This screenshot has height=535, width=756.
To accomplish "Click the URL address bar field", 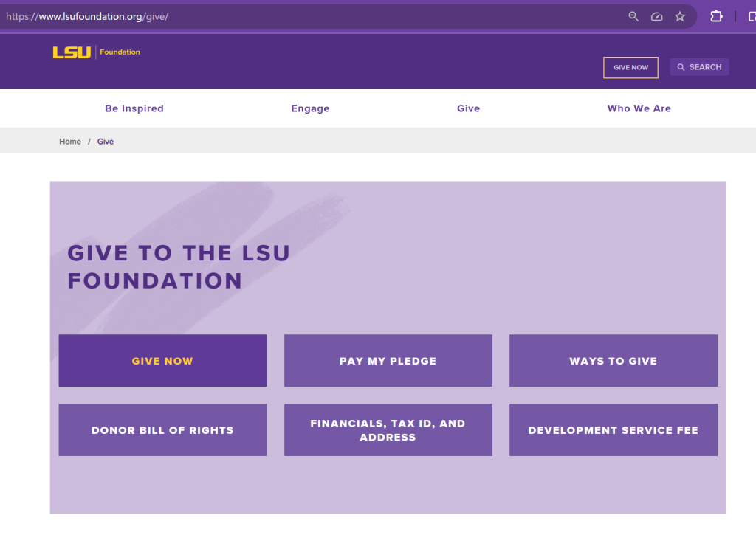I will tap(295, 16).
